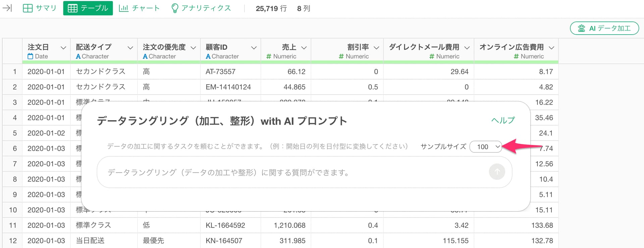Switch to the サマリ tab

tap(40, 8)
